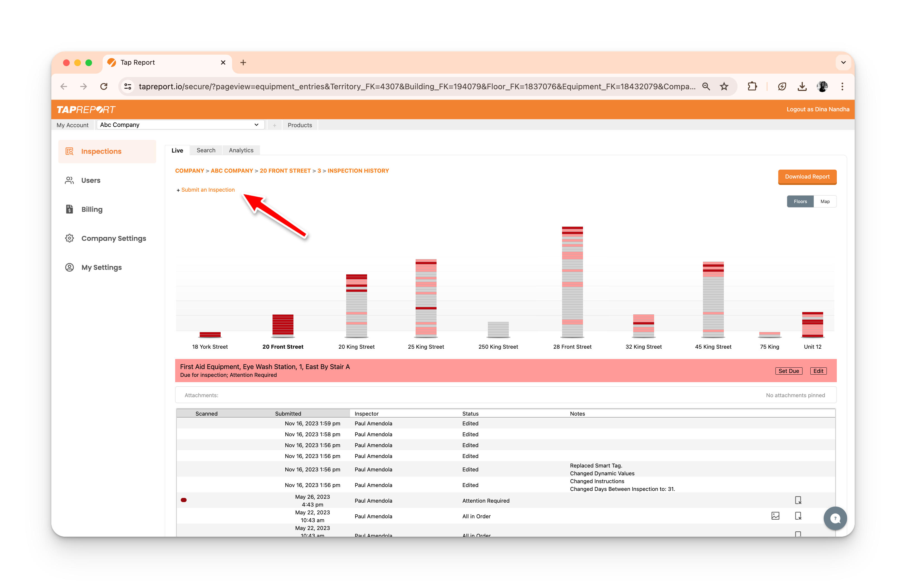The image size is (906, 588).
Task: Click the 28 Front Street bar
Action: (x=572, y=282)
